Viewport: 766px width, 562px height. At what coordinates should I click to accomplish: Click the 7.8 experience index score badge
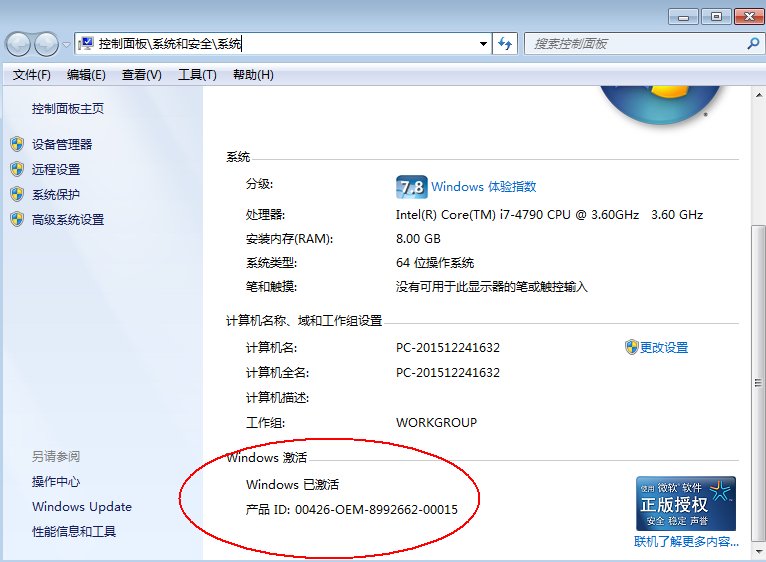(x=411, y=187)
